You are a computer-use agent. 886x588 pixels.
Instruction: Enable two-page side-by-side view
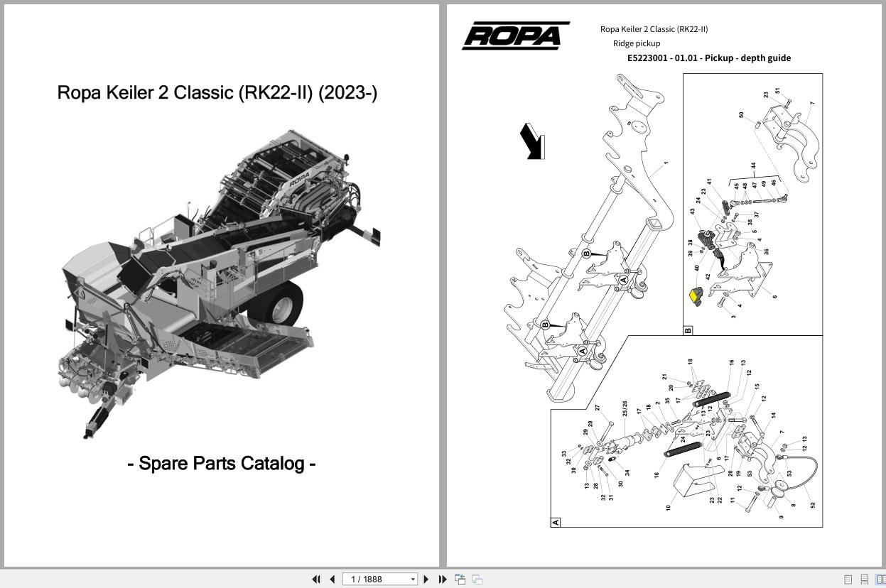coord(880,579)
